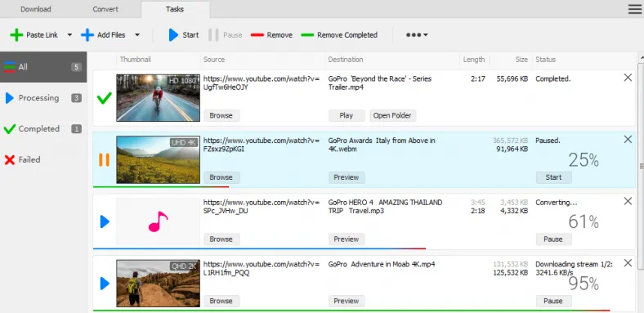The height and width of the screenshot is (313, 644).
Task: Expand the Add Files dropdown arrow
Action: click(x=137, y=35)
